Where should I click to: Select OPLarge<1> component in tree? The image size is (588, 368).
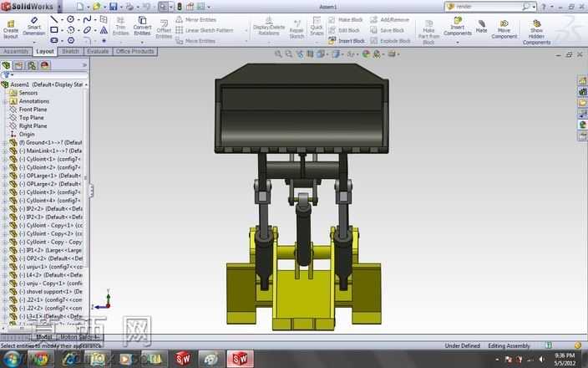tap(50, 176)
